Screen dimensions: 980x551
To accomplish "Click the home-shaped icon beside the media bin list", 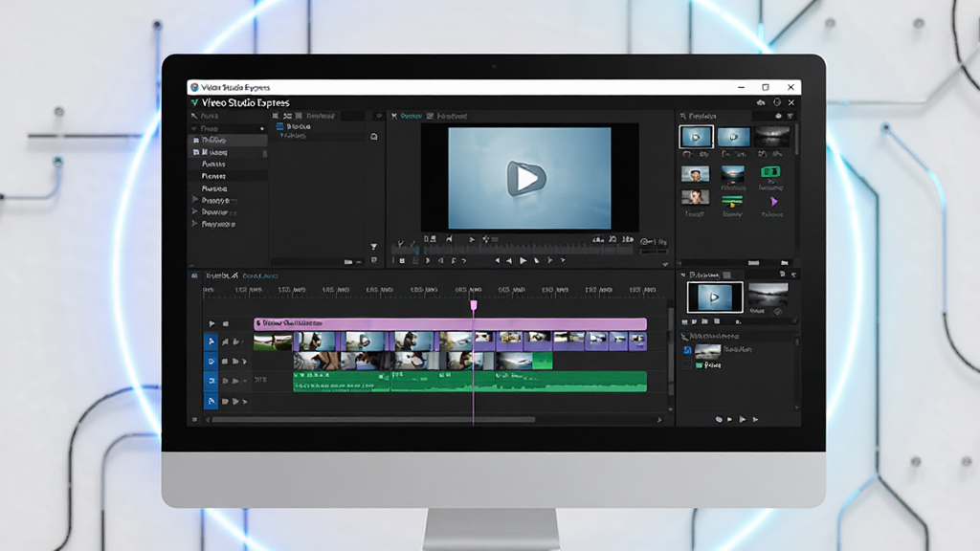I will tap(374, 136).
